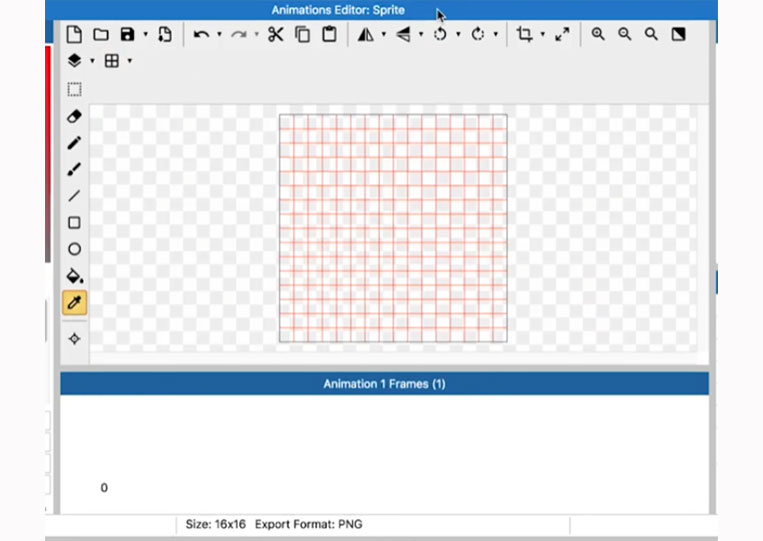
Task: Reset zoom with the plain magnifier
Action: (x=651, y=34)
